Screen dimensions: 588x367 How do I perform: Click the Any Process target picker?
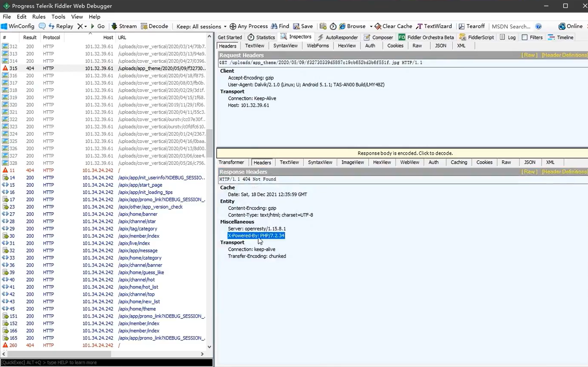pyautogui.click(x=249, y=26)
